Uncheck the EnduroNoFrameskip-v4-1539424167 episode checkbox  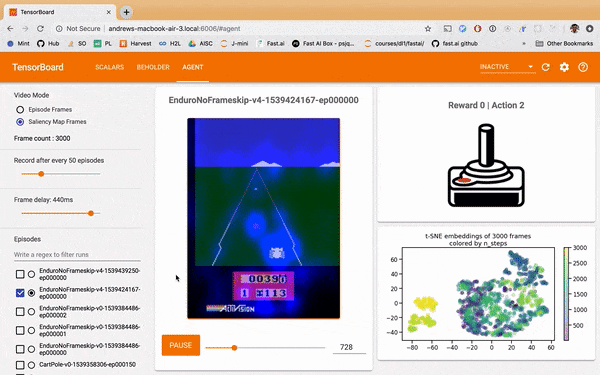pos(20,293)
